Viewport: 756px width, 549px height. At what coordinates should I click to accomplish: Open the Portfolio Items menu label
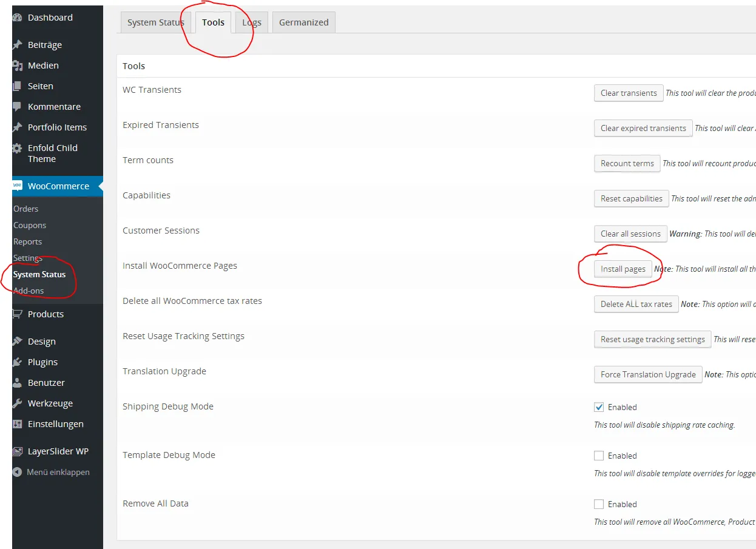tap(57, 127)
